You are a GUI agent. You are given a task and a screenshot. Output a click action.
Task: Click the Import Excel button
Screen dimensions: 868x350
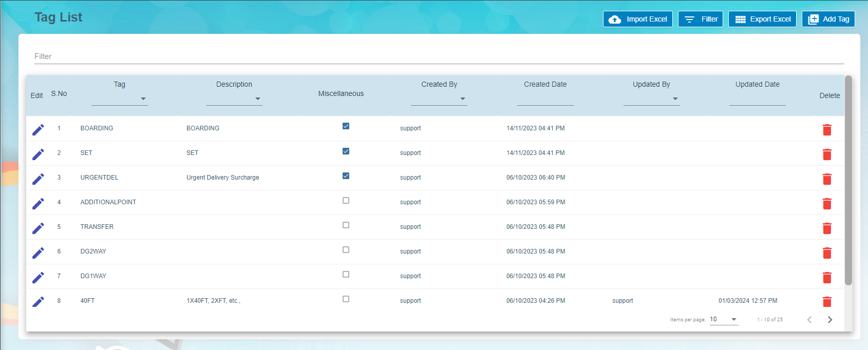tap(637, 19)
